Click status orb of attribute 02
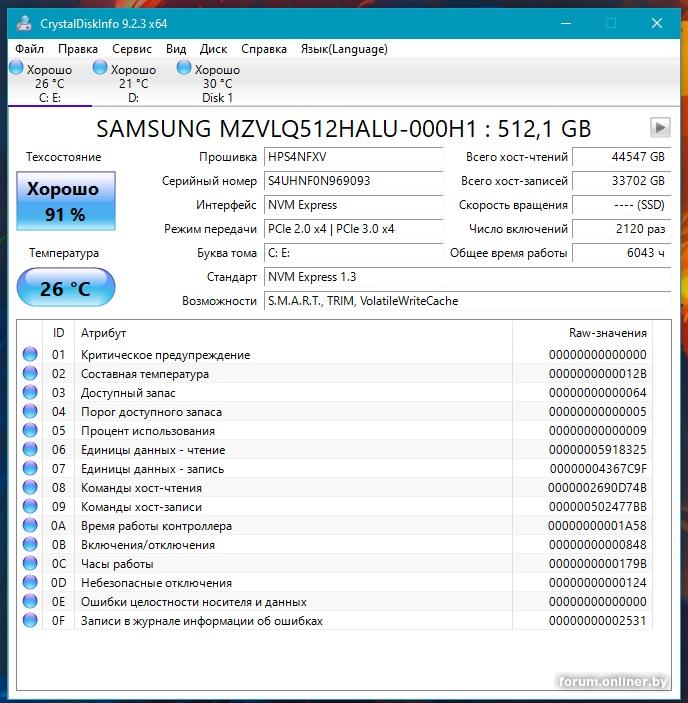This screenshot has width=688, height=703. [30, 373]
